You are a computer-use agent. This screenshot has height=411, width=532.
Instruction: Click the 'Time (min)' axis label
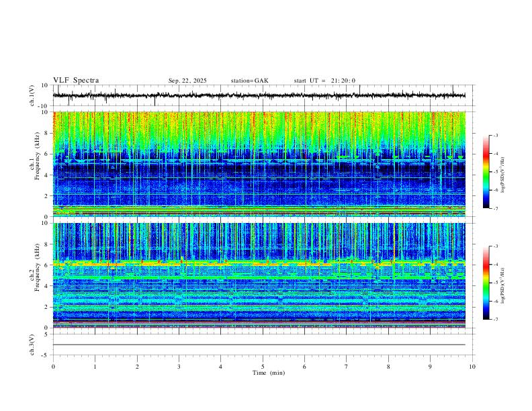(269, 373)
